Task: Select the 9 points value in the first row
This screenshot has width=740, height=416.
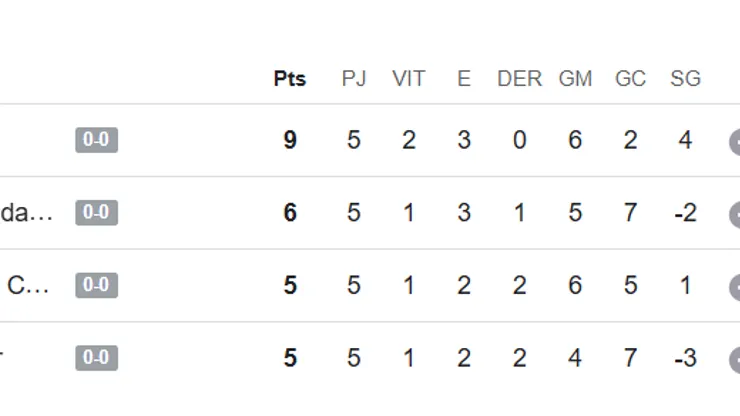Action: coord(290,140)
